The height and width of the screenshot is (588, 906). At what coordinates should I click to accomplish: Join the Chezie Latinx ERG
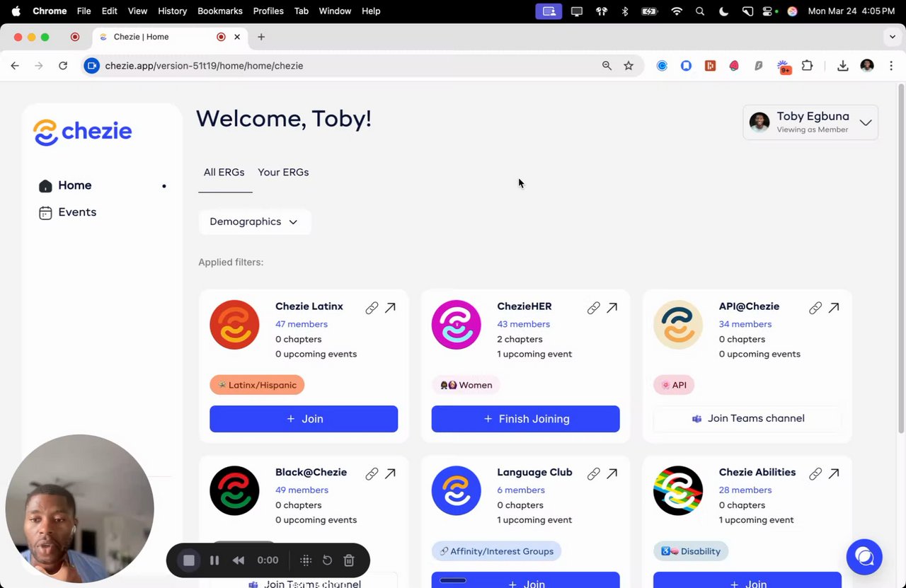304,419
